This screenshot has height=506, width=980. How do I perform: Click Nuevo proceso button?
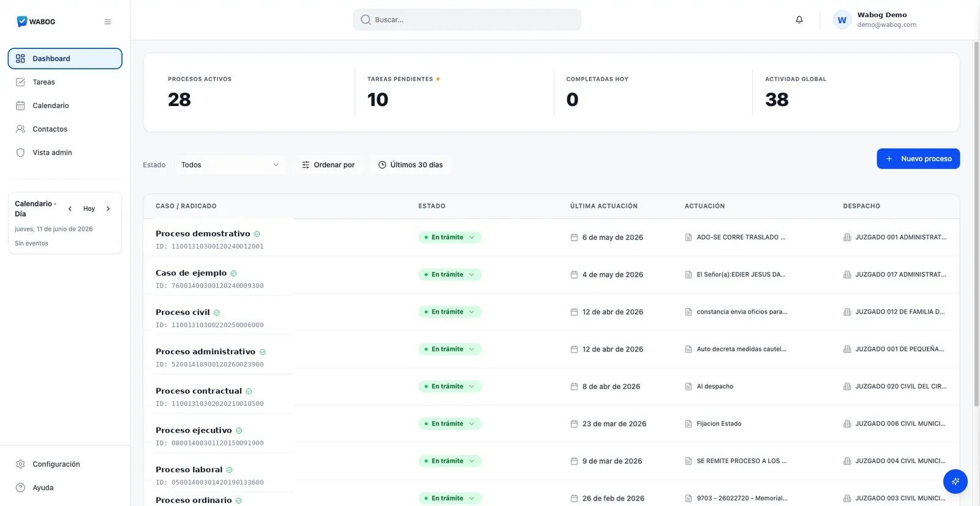(x=918, y=159)
